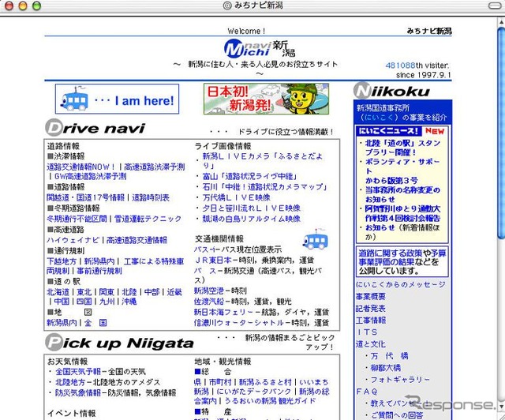This screenshot has height=420, width=505.
Task: Open 新潟ふるさと村 link
Action: pyautogui.click(x=265, y=382)
